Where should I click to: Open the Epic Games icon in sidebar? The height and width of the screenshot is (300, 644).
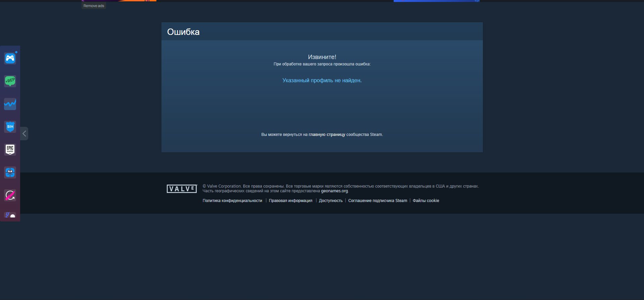(x=10, y=149)
